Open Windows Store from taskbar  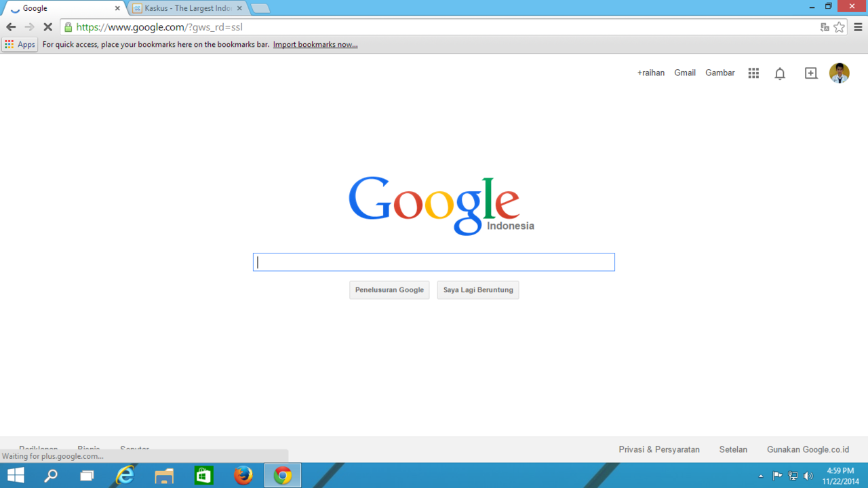[203, 476]
